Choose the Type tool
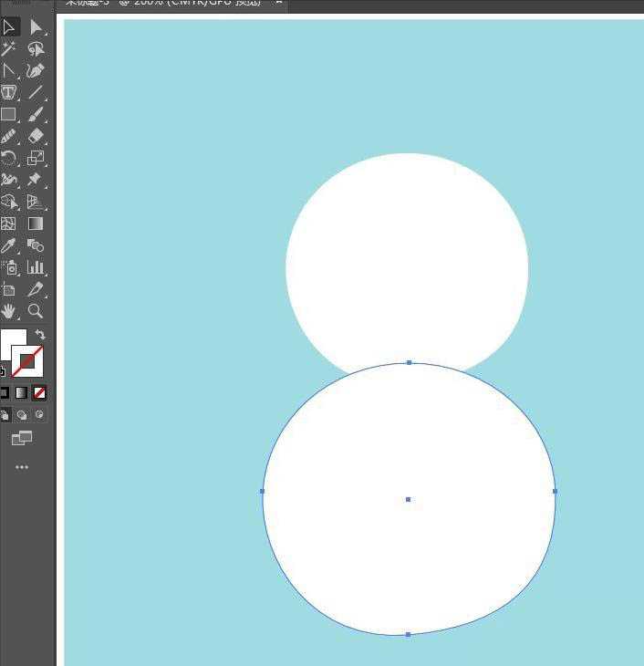644x666 pixels. coord(9,93)
